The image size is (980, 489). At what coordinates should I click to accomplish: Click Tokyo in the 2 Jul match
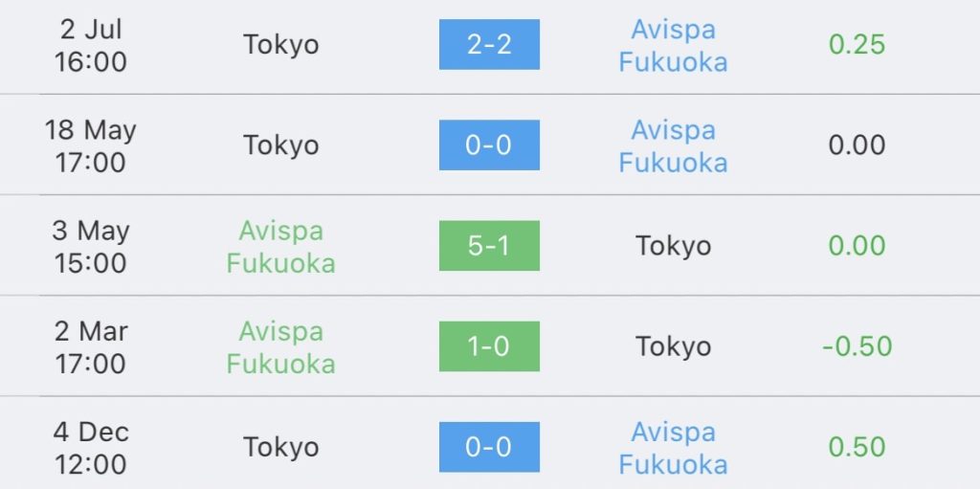tap(281, 45)
